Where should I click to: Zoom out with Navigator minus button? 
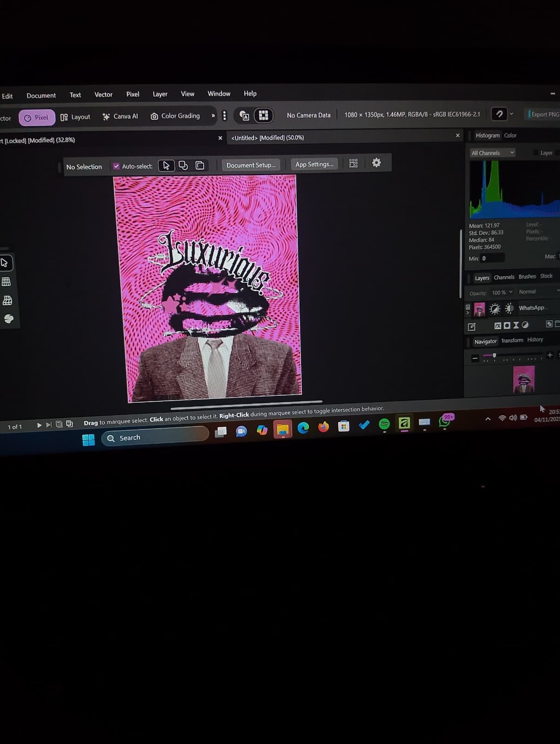(475, 358)
